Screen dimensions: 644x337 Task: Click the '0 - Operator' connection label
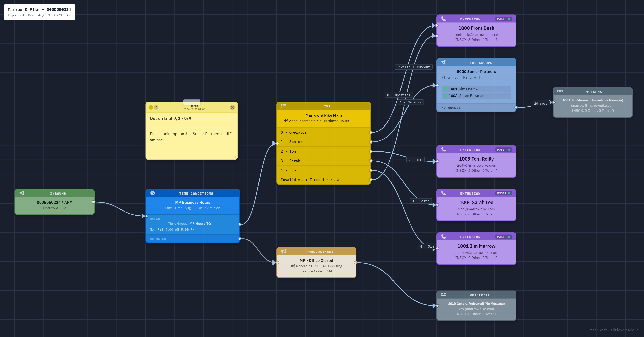coord(399,95)
